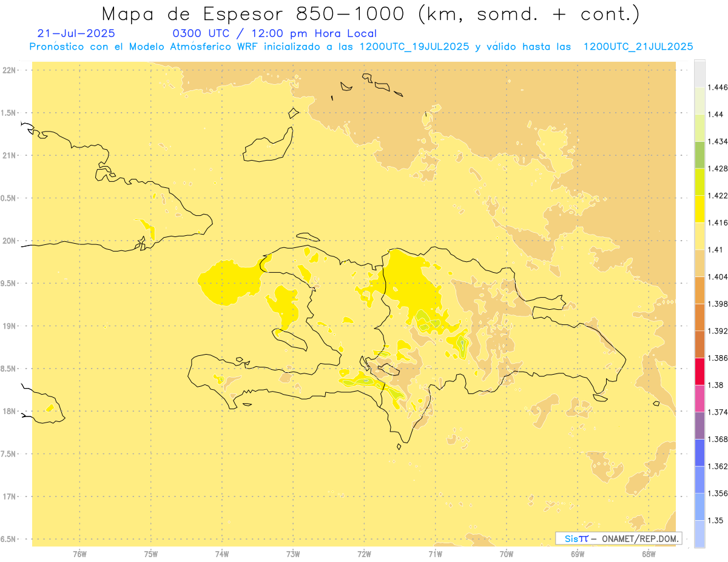Image resolution: width=728 pixels, height=562 pixels.
Task: Click the 1.386 legend label
Action: click(x=719, y=358)
